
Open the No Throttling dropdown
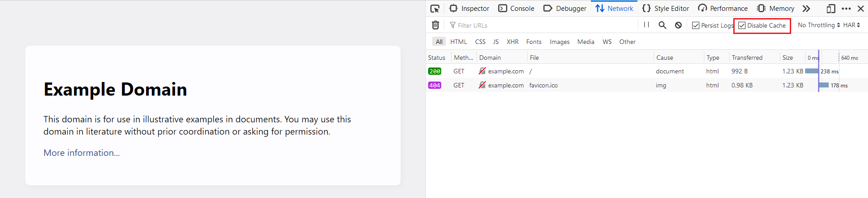(x=819, y=25)
